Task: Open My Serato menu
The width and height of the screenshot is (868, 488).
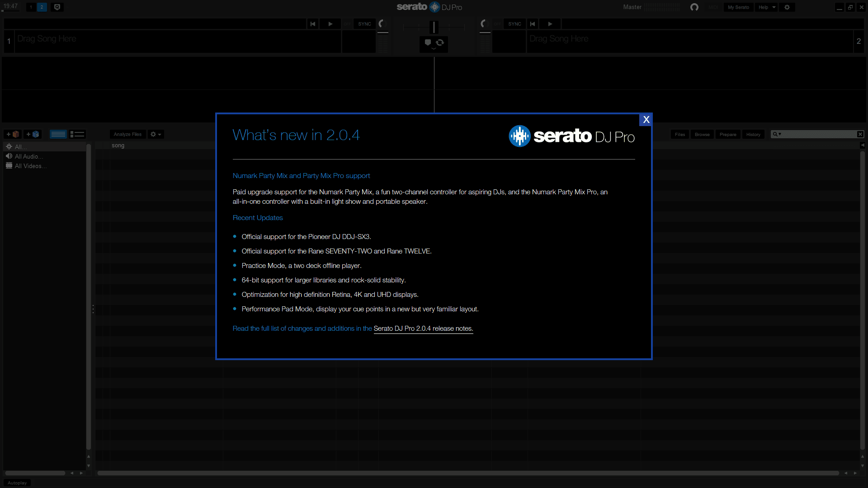Action: click(738, 7)
